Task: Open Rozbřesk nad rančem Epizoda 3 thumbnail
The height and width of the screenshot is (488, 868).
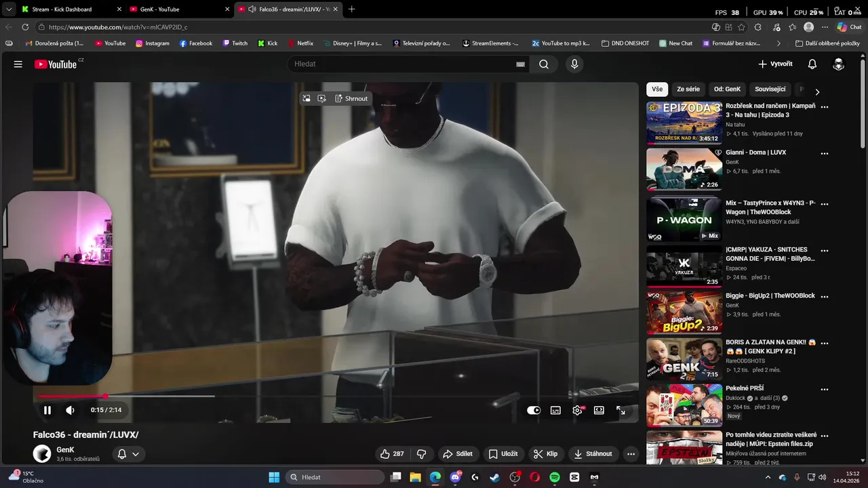Action: [684, 123]
